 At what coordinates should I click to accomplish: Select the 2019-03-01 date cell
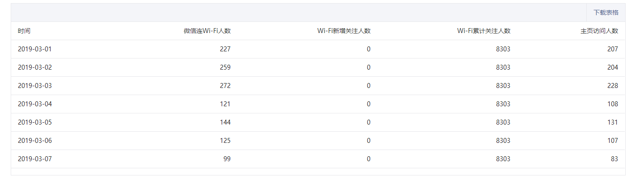click(x=35, y=49)
